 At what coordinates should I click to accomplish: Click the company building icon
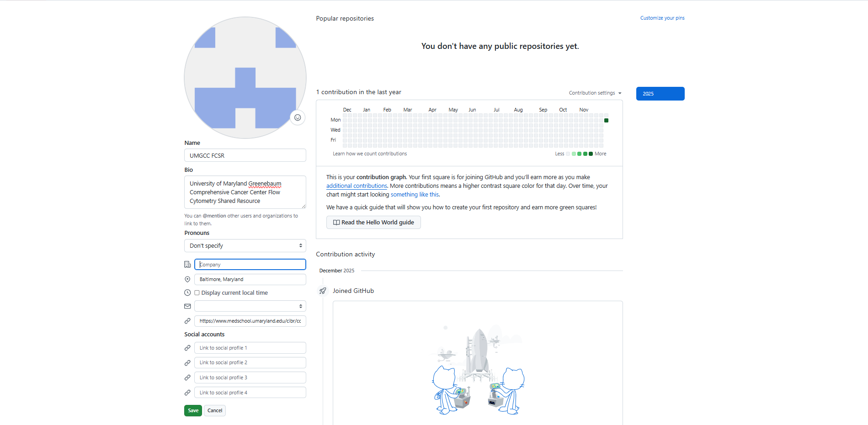click(187, 265)
